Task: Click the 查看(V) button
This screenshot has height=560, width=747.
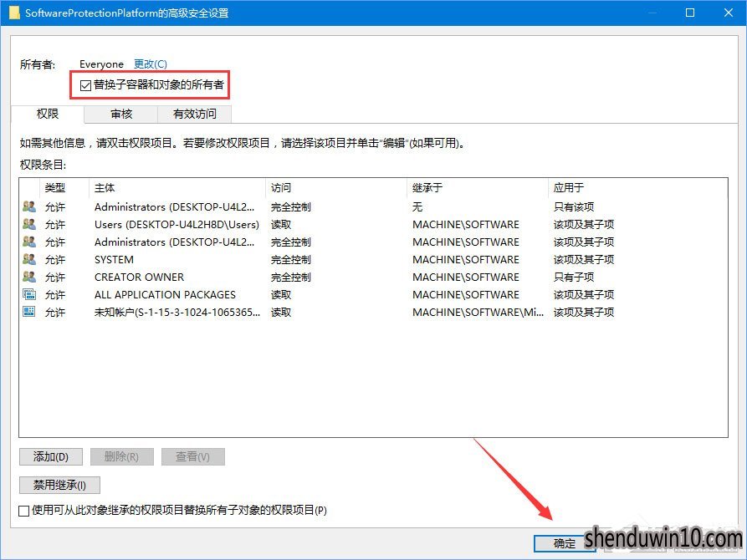Action: point(193,456)
